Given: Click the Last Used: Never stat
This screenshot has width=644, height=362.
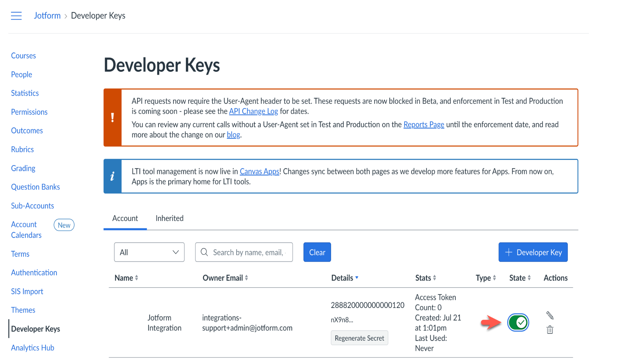Looking at the screenshot, I should tap(431, 343).
